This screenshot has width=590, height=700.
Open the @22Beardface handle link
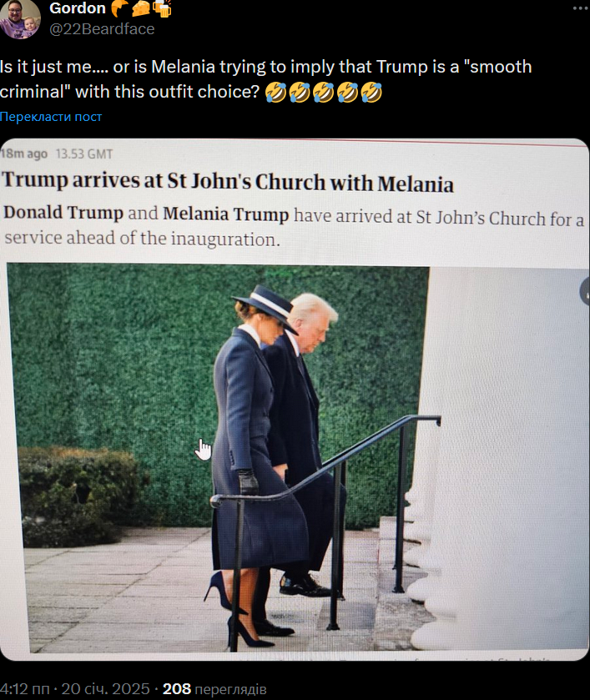point(102,29)
